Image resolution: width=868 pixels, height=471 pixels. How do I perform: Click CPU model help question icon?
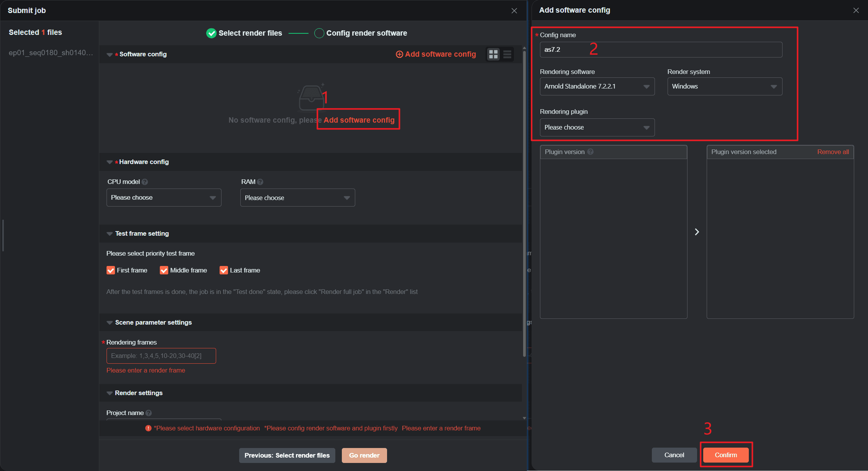[x=145, y=182]
